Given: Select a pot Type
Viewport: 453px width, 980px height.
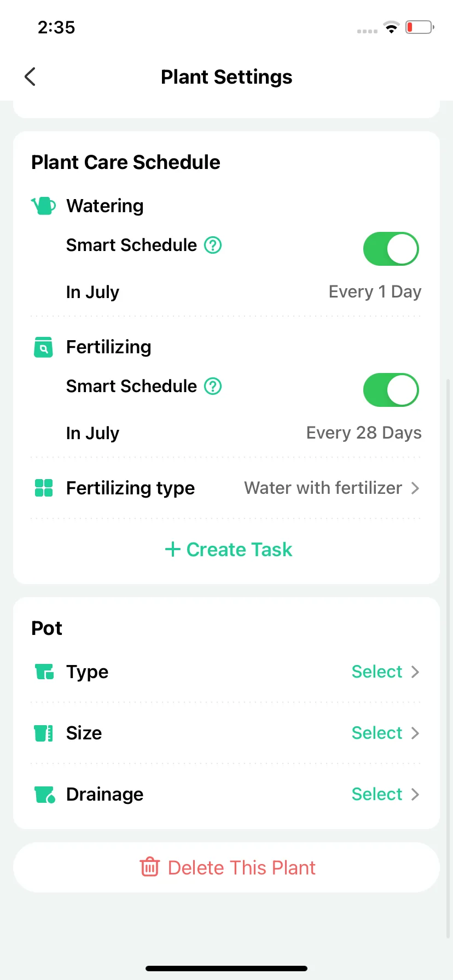Looking at the screenshot, I should coord(386,672).
